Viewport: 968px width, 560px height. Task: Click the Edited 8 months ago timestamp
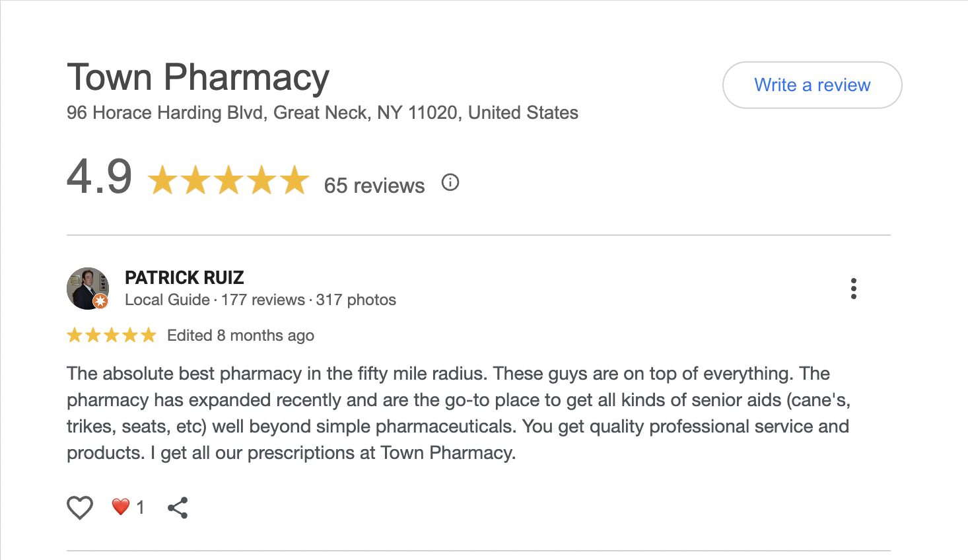tap(240, 335)
